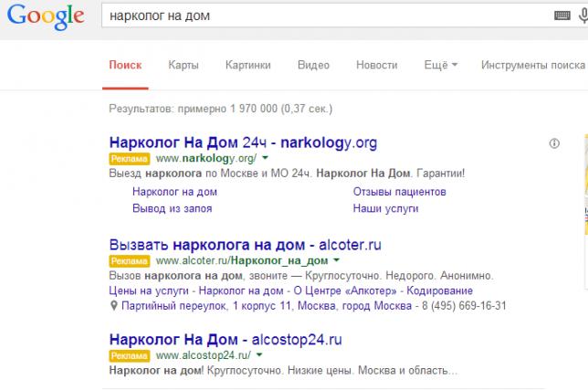Click Реклама badge under alcoter.ru title
Image resolution: width=588 pixels, height=390 pixels.
click(x=130, y=260)
